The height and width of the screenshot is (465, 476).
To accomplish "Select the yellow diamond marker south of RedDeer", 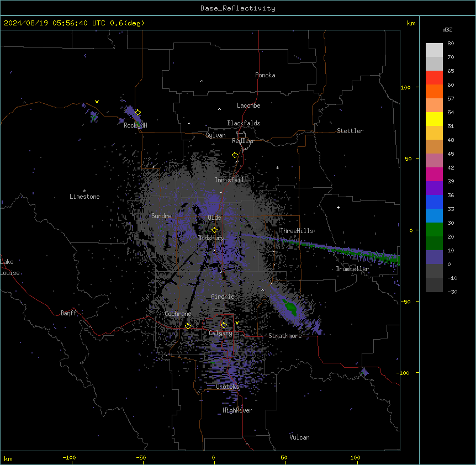I will [x=235, y=155].
